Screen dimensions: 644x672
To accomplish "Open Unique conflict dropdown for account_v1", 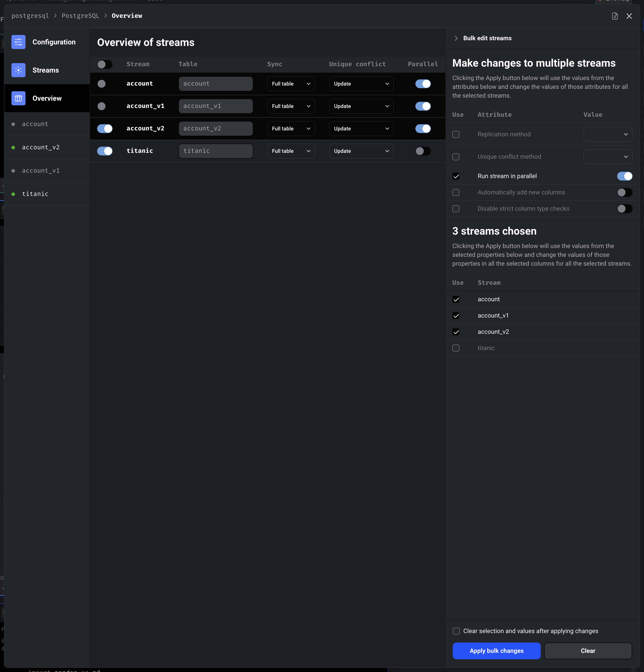I will pos(361,106).
